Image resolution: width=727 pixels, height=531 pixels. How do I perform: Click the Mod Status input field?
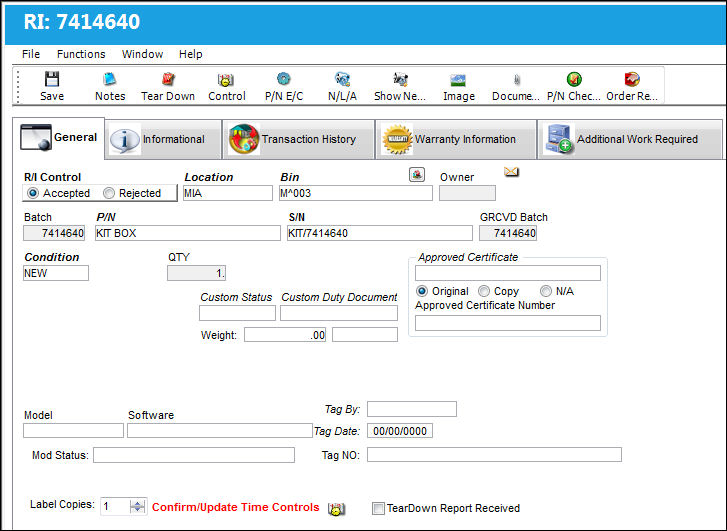(194, 455)
